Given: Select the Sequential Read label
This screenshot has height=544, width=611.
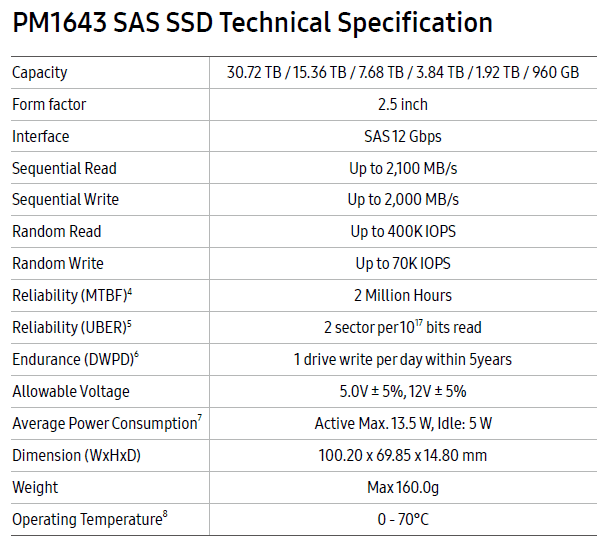Looking at the screenshot, I should click(x=64, y=168).
